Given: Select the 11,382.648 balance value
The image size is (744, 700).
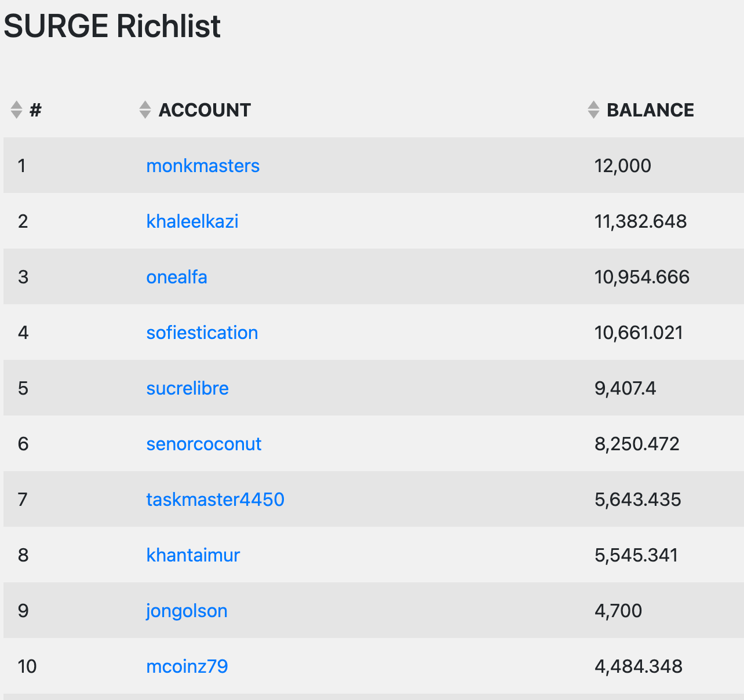Looking at the screenshot, I should point(641,221).
